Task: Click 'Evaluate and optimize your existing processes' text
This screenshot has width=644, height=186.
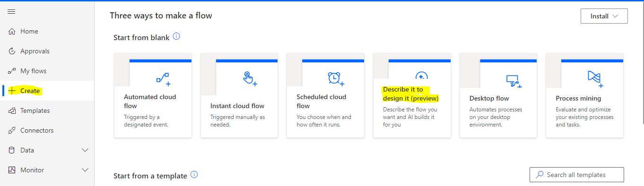Action: (584, 117)
